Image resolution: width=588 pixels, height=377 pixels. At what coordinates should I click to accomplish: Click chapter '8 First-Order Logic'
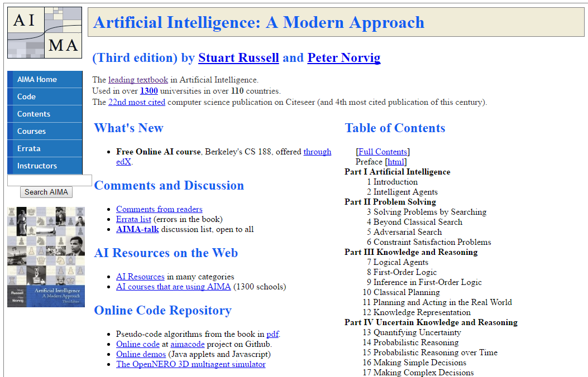[401, 272]
